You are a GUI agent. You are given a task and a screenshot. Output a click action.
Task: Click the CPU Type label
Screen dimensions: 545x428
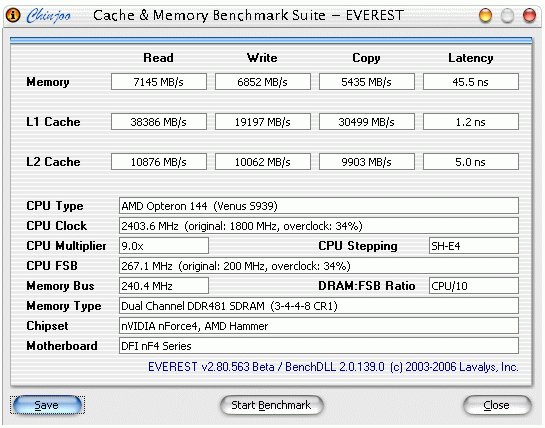pyautogui.click(x=55, y=206)
